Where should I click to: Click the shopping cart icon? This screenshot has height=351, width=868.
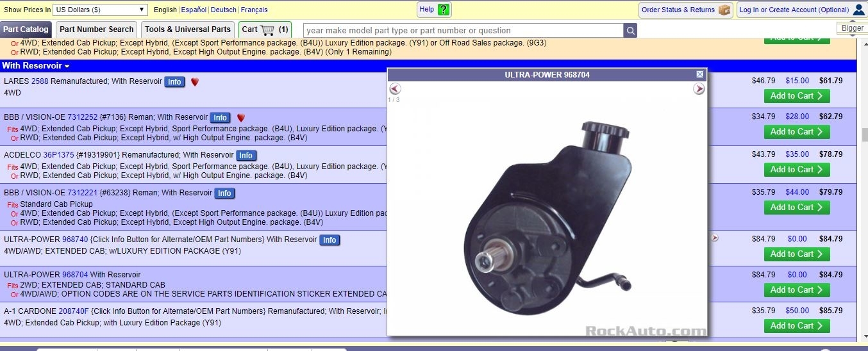click(x=267, y=29)
